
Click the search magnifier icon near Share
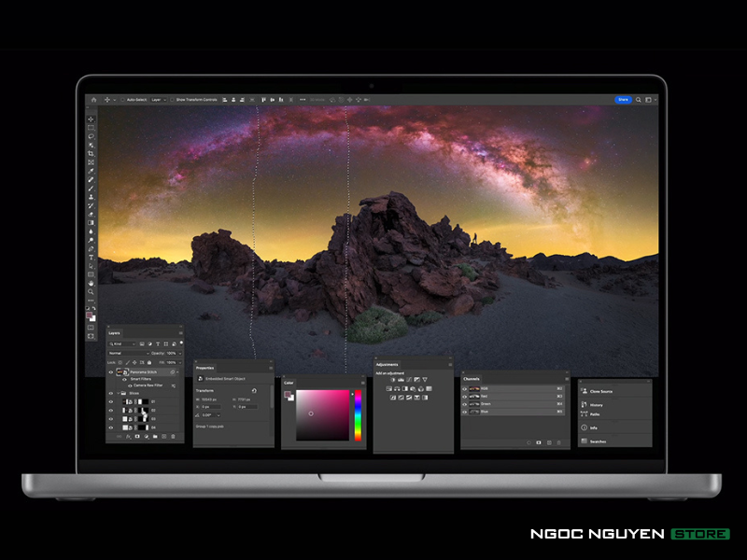(640, 99)
